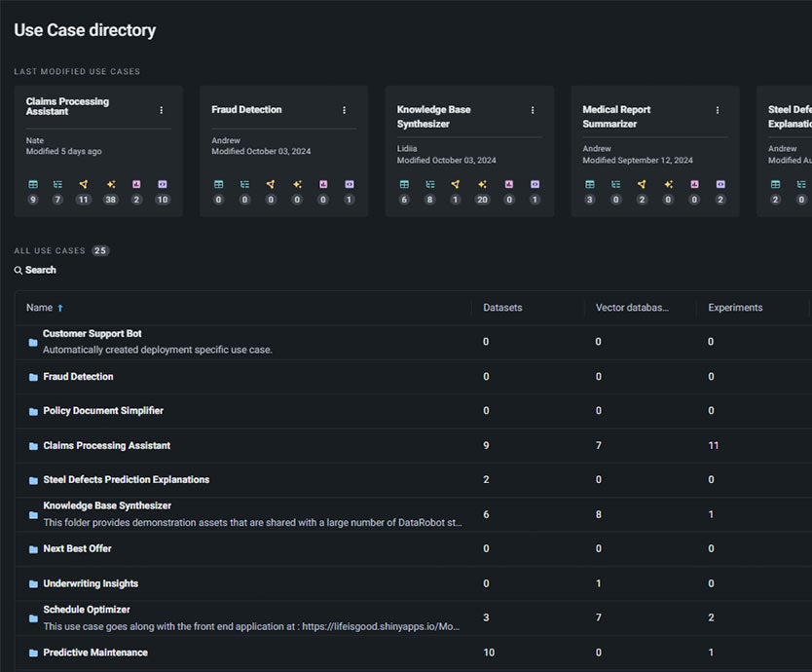Screen dimensions: 812x672
Task: Click count 38 on Claims Processing card
Action: 111,200
